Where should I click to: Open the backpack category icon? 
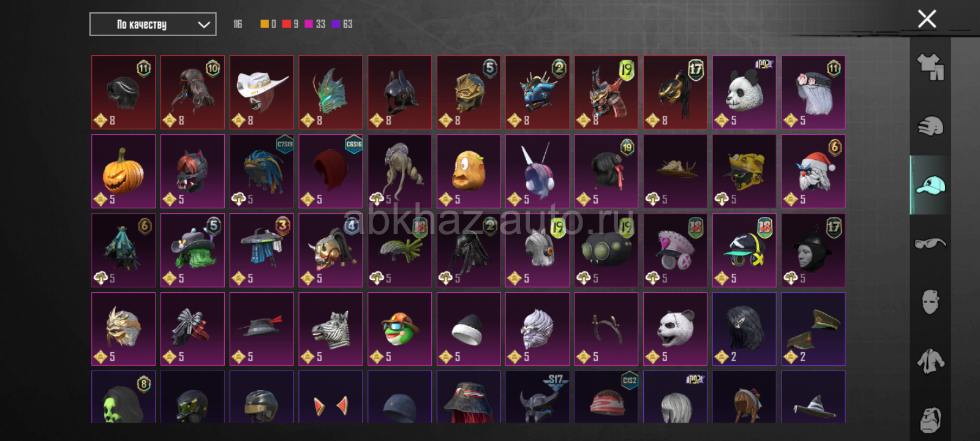930,419
